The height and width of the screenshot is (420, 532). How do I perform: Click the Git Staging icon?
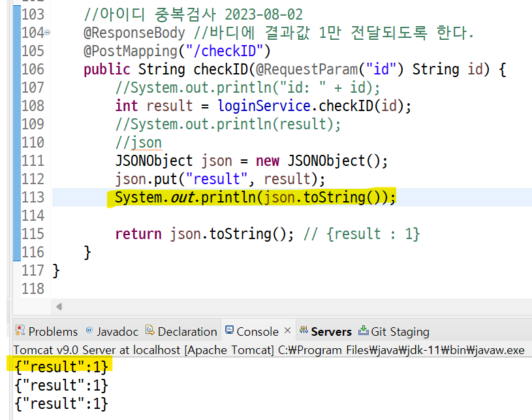(364, 330)
